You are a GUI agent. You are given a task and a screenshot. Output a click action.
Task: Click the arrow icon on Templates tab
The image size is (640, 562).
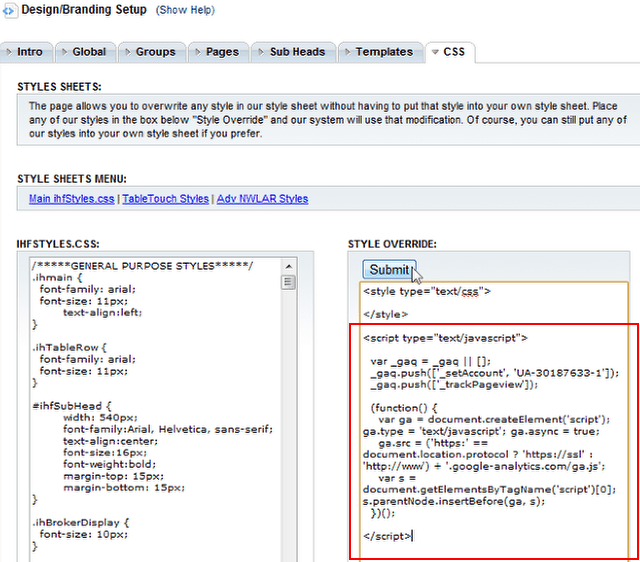coord(348,52)
